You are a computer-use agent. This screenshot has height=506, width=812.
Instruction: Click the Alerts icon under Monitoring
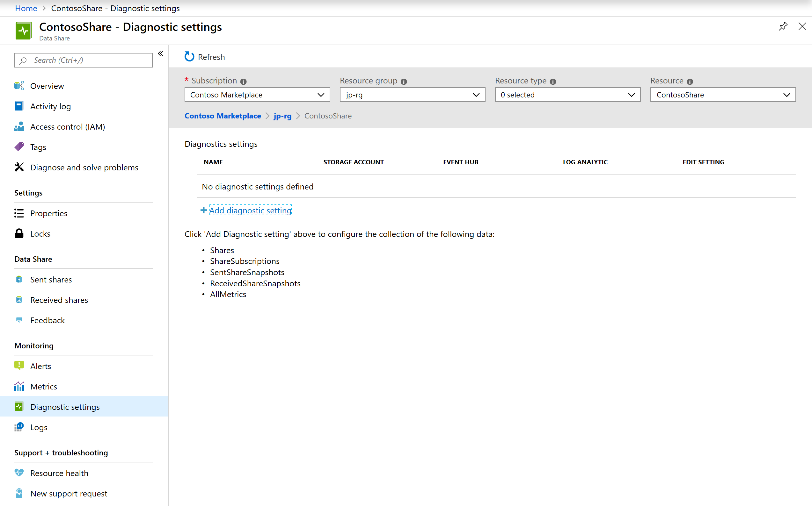click(x=19, y=366)
